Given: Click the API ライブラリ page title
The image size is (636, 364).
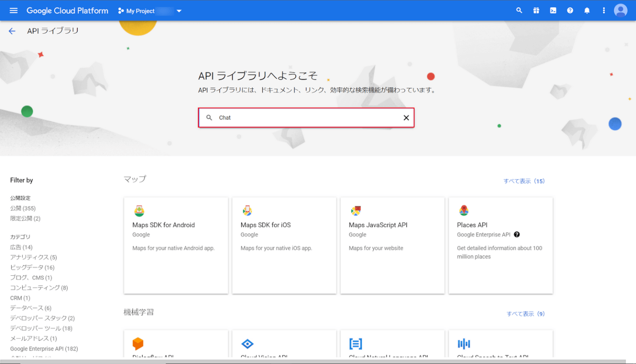Looking at the screenshot, I should [x=53, y=31].
